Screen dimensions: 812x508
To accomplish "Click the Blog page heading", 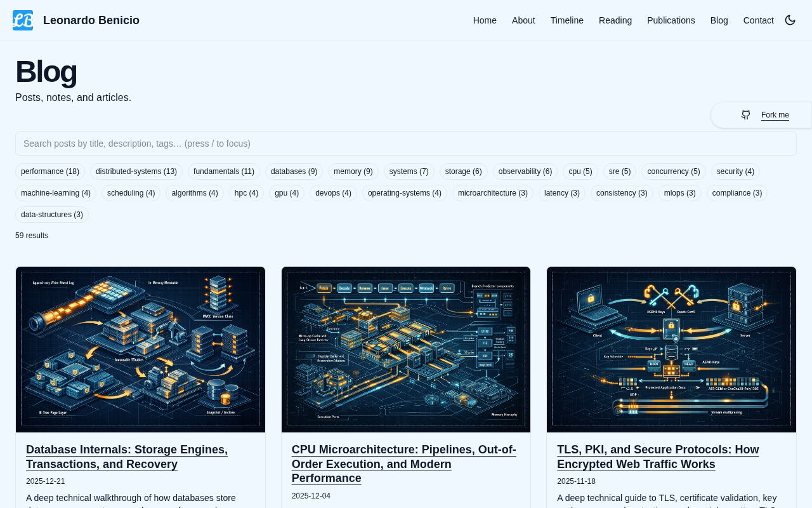I will click(46, 71).
